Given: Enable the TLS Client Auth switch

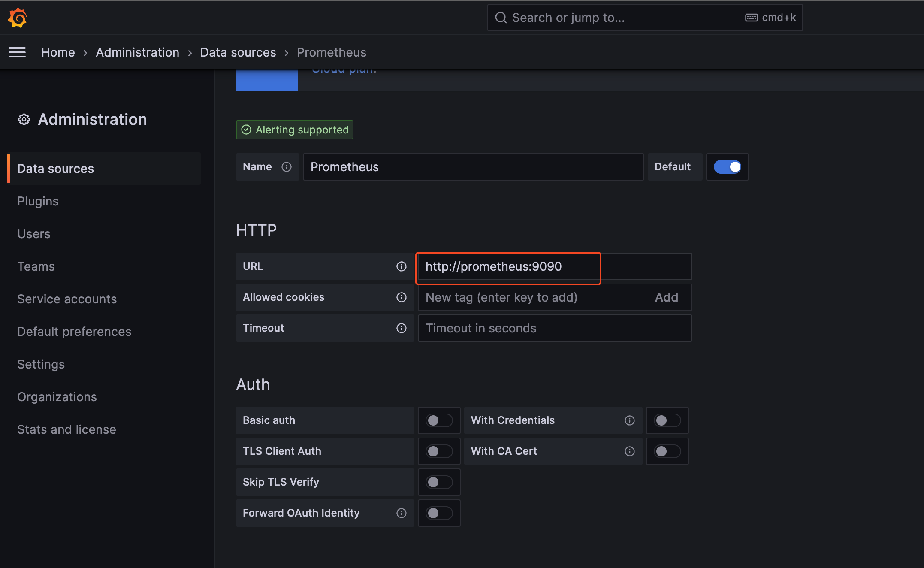Looking at the screenshot, I should pyautogui.click(x=439, y=451).
